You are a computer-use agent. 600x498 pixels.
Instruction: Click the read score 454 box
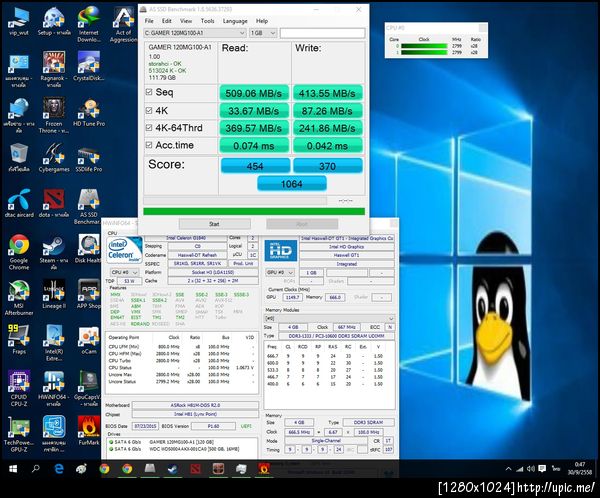(x=255, y=166)
